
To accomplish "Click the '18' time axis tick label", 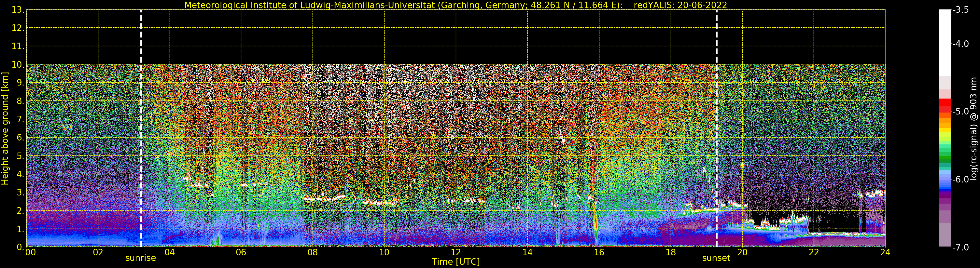I will 671,252.
